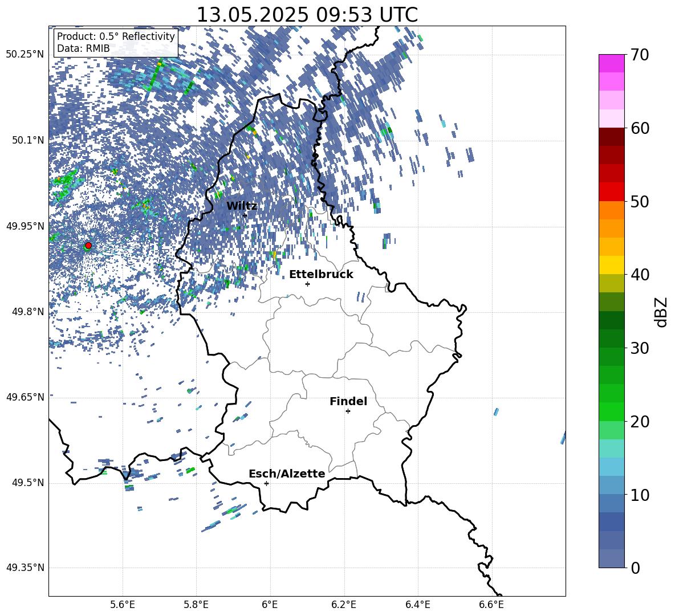675x616 pixels.
Task: Click the dark red colorbar segment below 60
Action: point(611,137)
